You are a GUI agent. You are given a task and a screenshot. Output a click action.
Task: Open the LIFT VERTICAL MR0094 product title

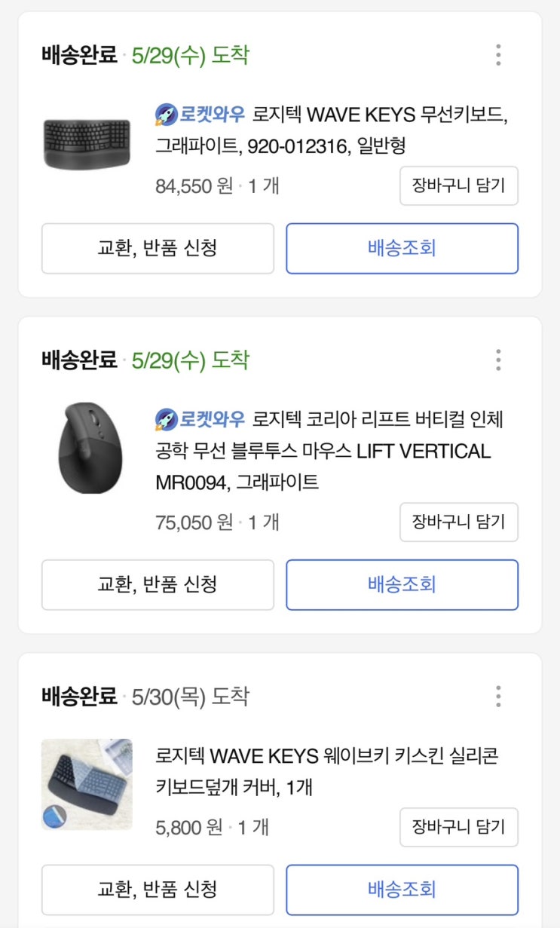click(332, 451)
